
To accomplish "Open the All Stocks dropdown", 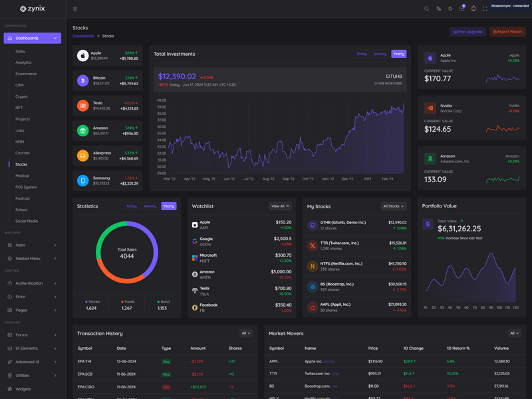I will tap(394, 206).
